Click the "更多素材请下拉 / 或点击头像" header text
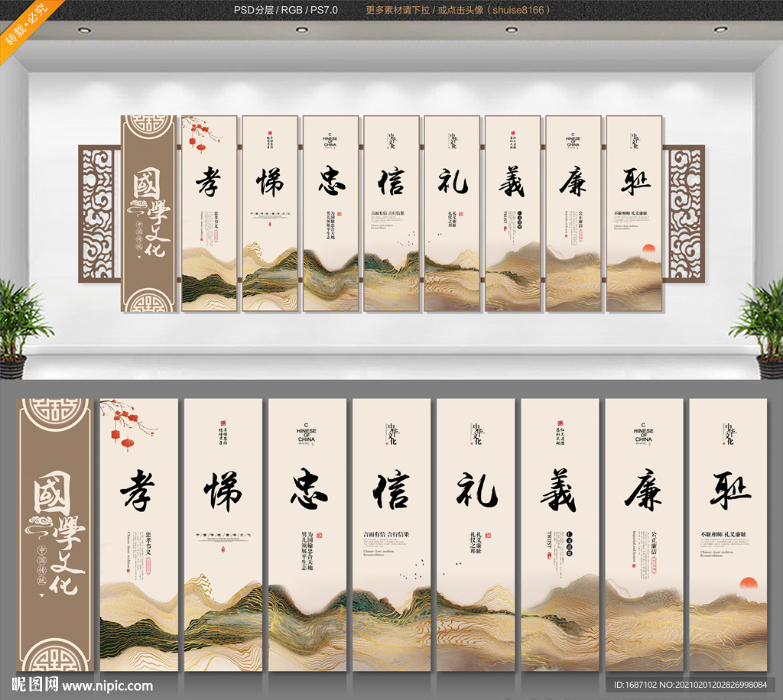The height and width of the screenshot is (700, 783). [425, 10]
